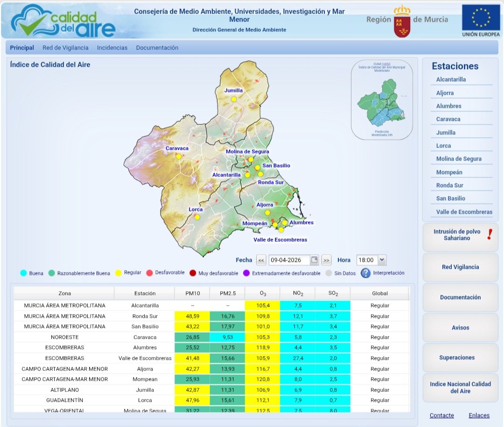Image resolution: width=504 pixels, height=427 pixels.
Task: Click the Aljorra station marker on map
Action: [x=267, y=212]
